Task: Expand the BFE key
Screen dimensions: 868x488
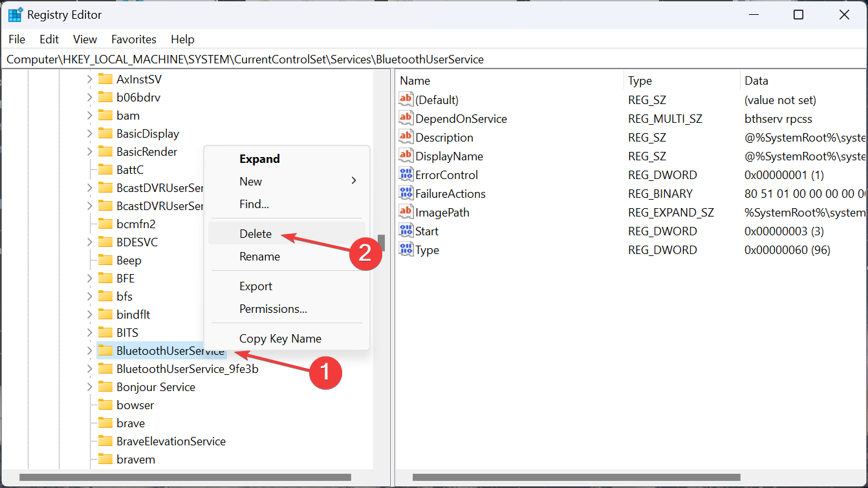Action: coord(89,279)
